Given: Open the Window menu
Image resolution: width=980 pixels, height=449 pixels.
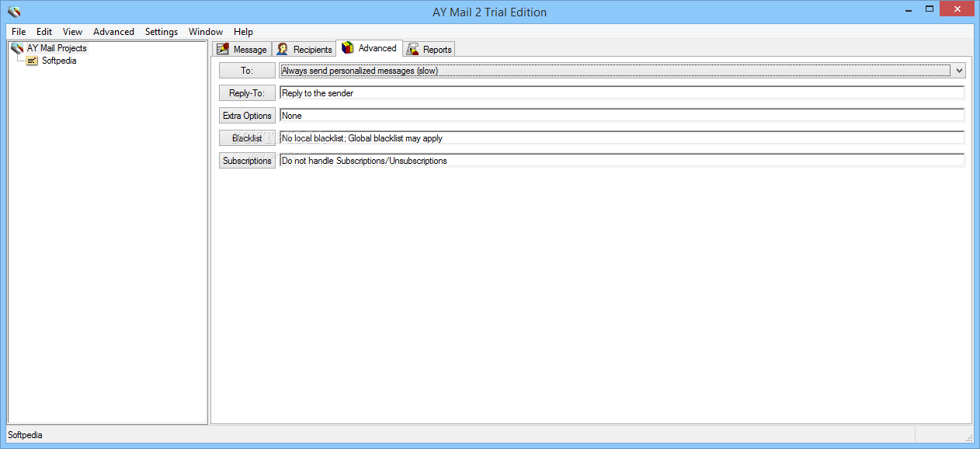Looking at the screenshot, I should tap(206, 32).
